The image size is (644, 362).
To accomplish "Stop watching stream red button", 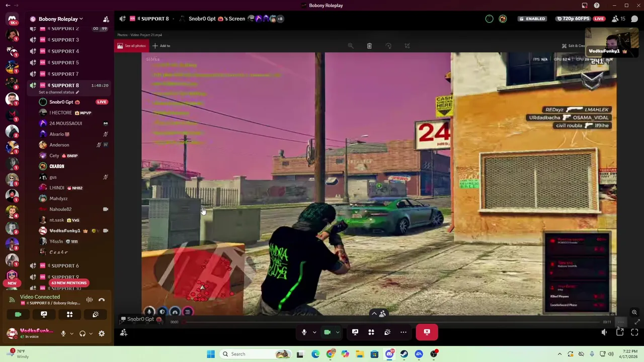I will click(x=427, y=332).
